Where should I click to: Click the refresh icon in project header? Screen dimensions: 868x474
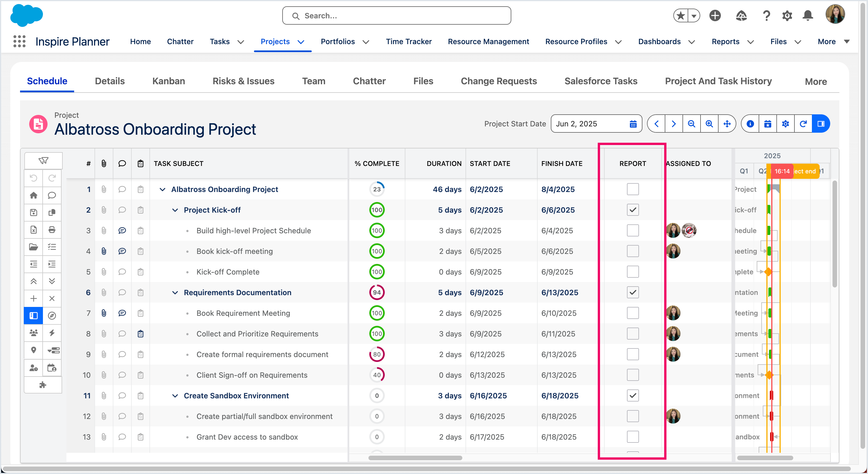pos(803,124)
